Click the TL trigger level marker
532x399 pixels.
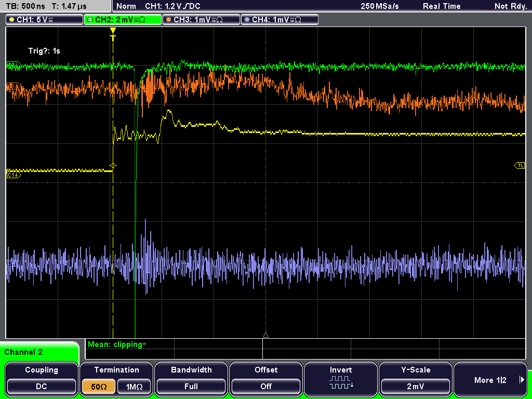click(520, 166)
